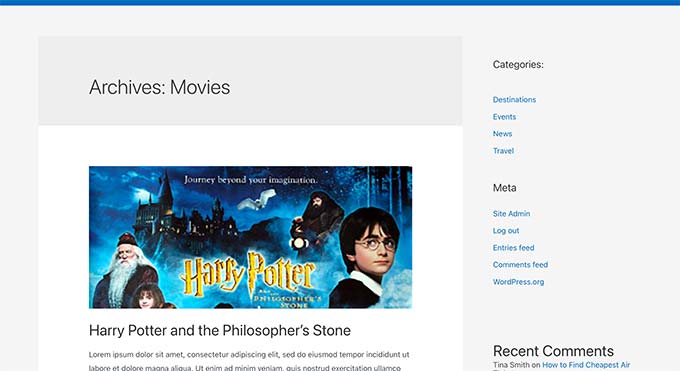Click the 'Meta' widget heading
Viewport: 680px width, 371px height.
(x=504, y=188)
